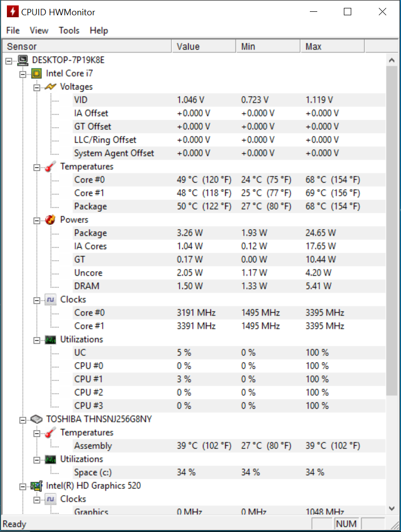
Task: Click the Voltages lightning icon under Intel Core i7
Action: pos(51,87)
